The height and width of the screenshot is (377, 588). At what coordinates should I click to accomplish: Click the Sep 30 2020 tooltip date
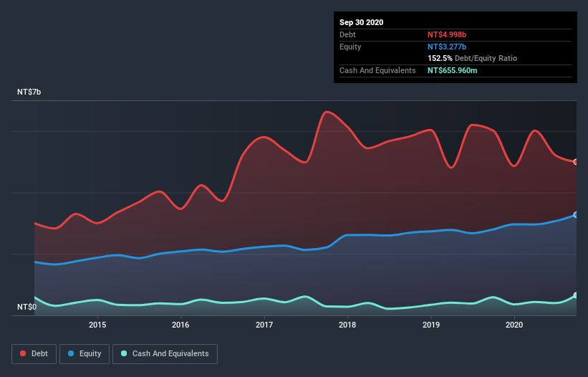pyautogui.click(x=361, y=22)
